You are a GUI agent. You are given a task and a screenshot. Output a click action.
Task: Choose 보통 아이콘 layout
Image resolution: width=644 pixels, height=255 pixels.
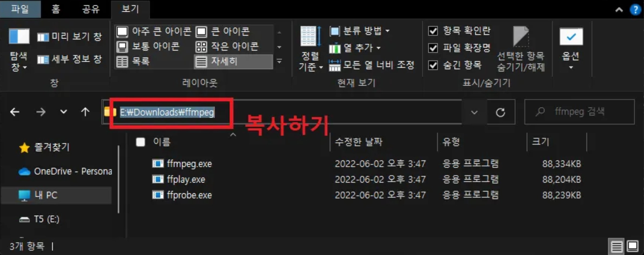(148, 47)
